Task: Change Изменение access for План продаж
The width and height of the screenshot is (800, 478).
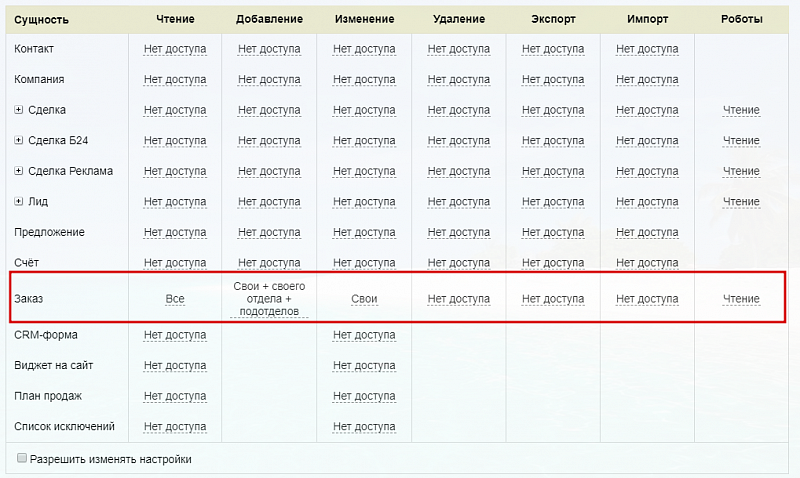Action: 364,396
